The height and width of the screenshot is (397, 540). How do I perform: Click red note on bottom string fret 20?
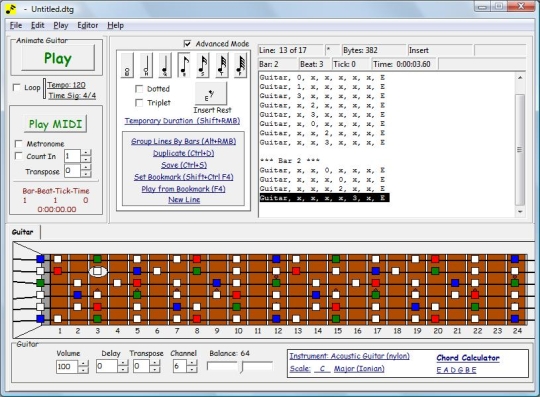[435, 319]
